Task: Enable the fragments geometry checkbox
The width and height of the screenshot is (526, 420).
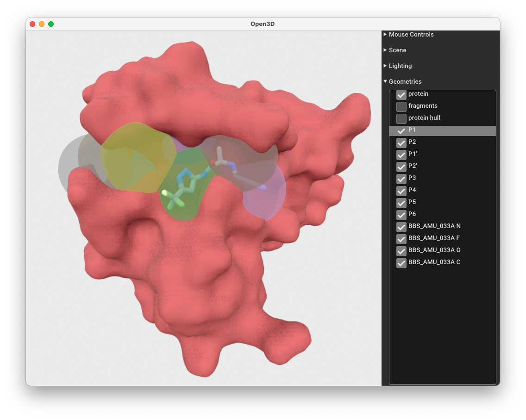Action: (x=401, y=106)
